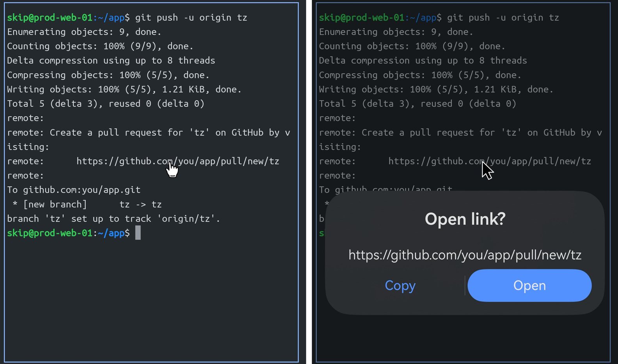Click 'Compressing objects' line in left terminal

point(108,75)
